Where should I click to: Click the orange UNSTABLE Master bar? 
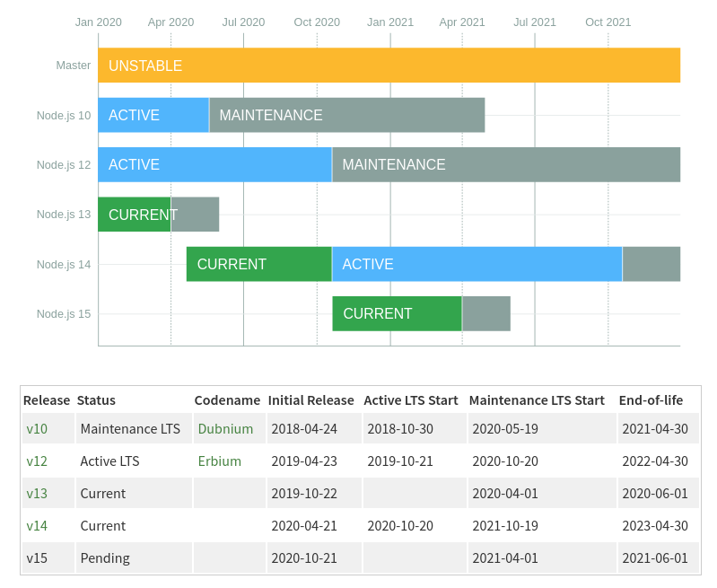click(389, 66)
